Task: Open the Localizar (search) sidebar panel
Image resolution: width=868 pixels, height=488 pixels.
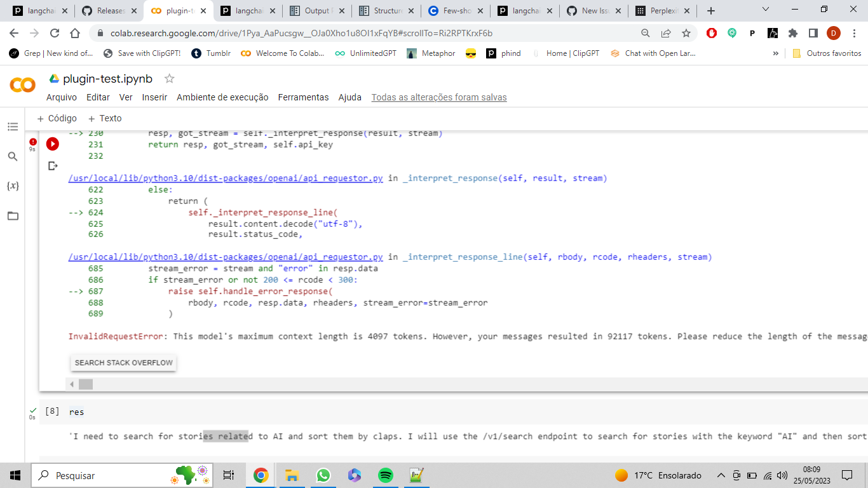Action: [13, 156]
